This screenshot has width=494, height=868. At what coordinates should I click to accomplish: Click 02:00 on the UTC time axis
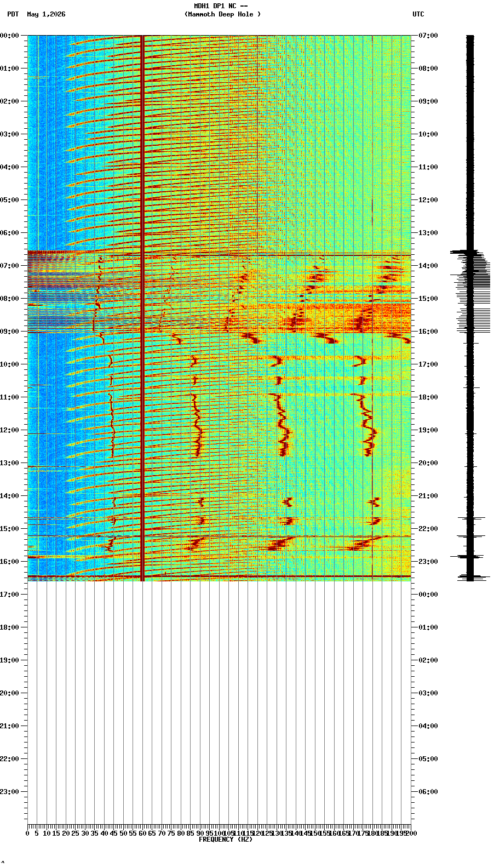coord(428,660)
